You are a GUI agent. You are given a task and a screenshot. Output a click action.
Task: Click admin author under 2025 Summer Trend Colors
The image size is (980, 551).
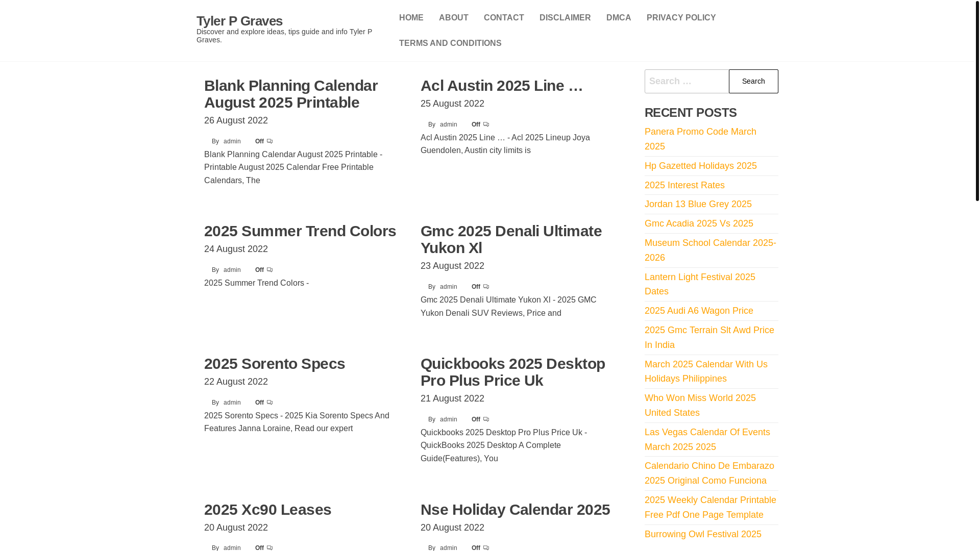232,270
